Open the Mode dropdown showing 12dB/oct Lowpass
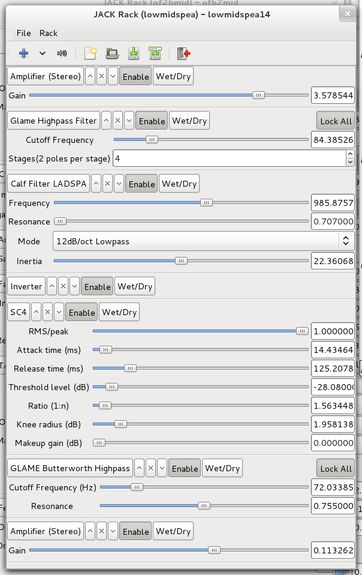Screen dimensions: 362x575 (x=204, y=241)
